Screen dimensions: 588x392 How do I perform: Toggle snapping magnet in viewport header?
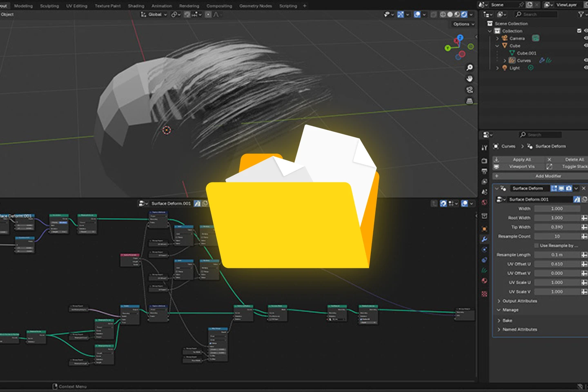coord(187,14)
